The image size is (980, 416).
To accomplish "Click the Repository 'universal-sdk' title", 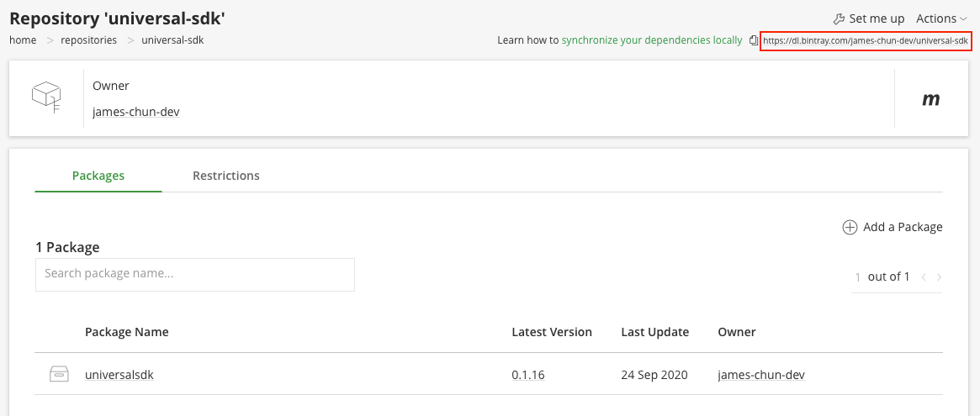I will [x=118, y=18].
